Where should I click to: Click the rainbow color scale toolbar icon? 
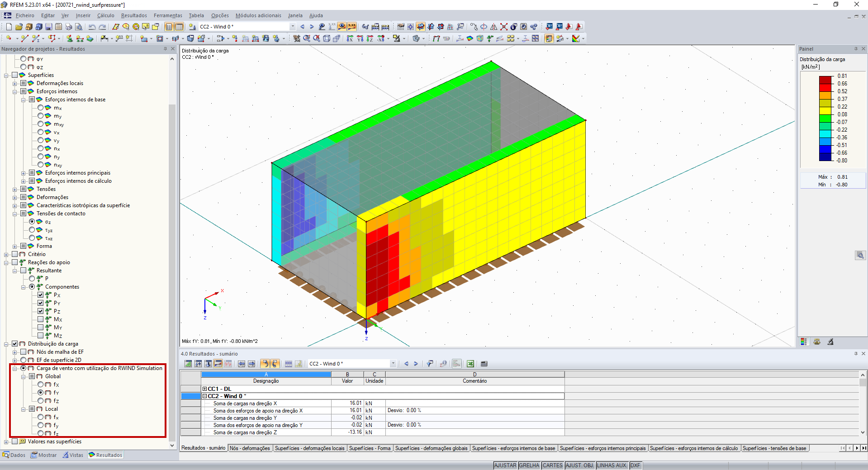coord(576,38)
